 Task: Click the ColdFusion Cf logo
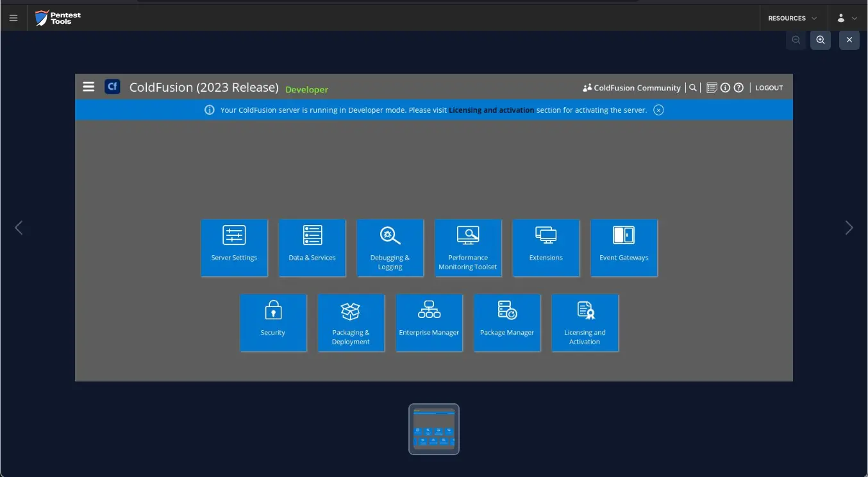tap(112, 87)
